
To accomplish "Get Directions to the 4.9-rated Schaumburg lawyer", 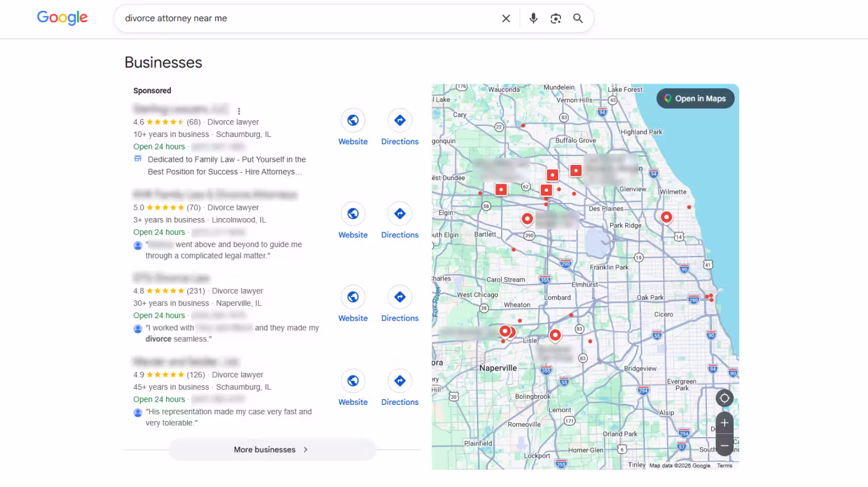I will [400, 387].
